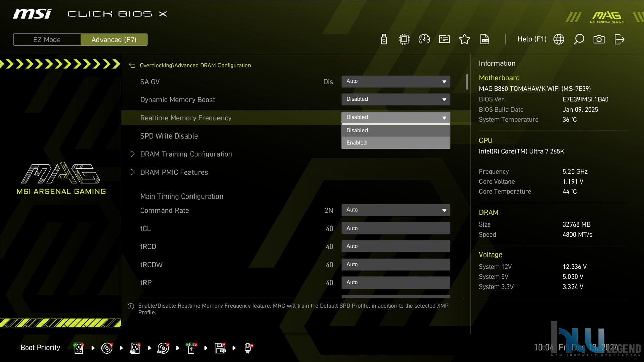644x362 pixels.
Task: Click the tRP Auto input field
Action: pos(396,282)
